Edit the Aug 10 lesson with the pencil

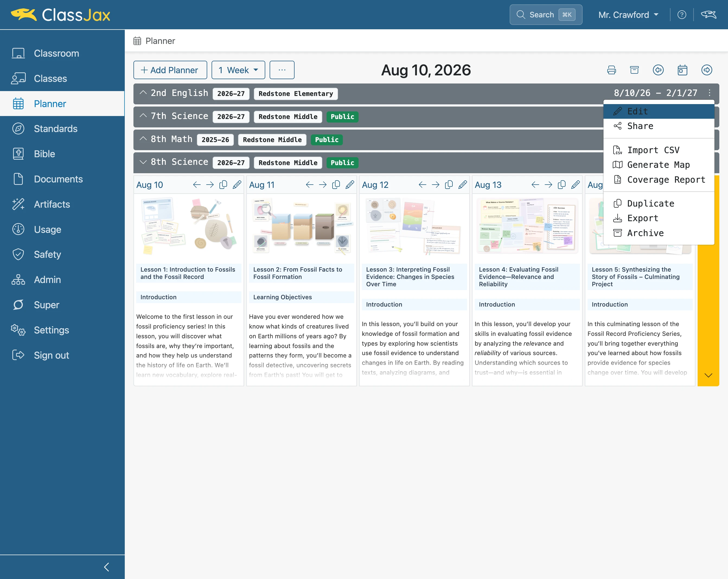237,185
